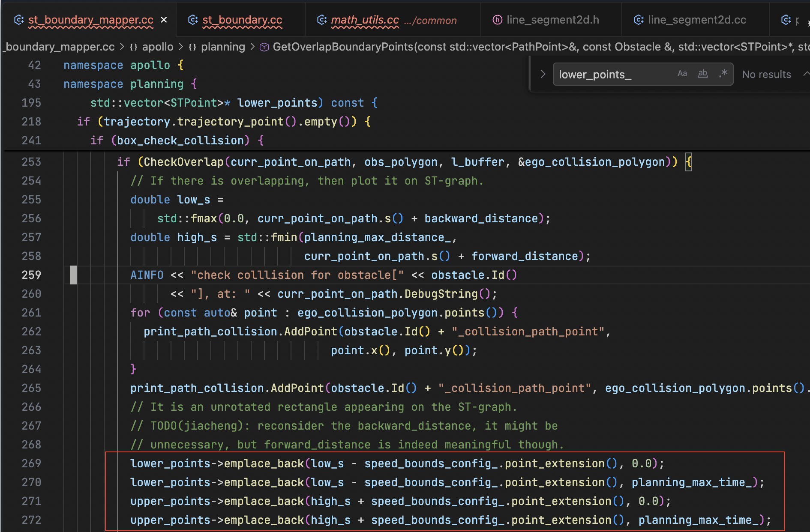The height and width of the screenshot is (532, 810).
Task: Click the method cube icon in breadcrumb
Action: coord(264,47)
